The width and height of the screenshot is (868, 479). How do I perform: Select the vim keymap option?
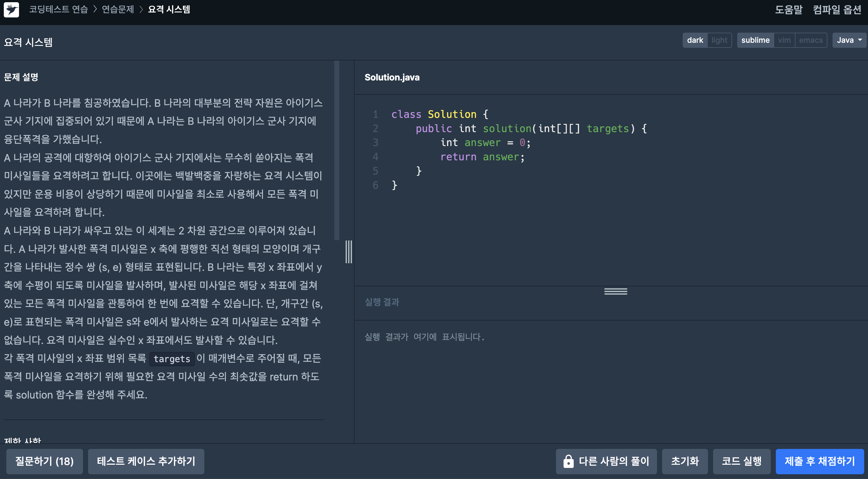tap(784, 41)
